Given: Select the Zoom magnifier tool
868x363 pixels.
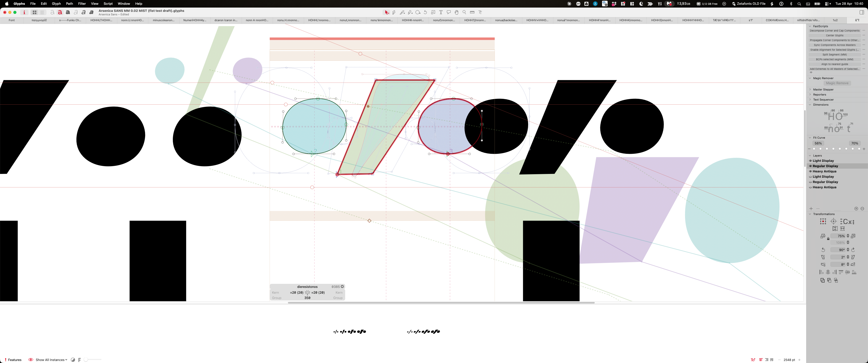Looking at the screenshot, I should click(464, 12).
